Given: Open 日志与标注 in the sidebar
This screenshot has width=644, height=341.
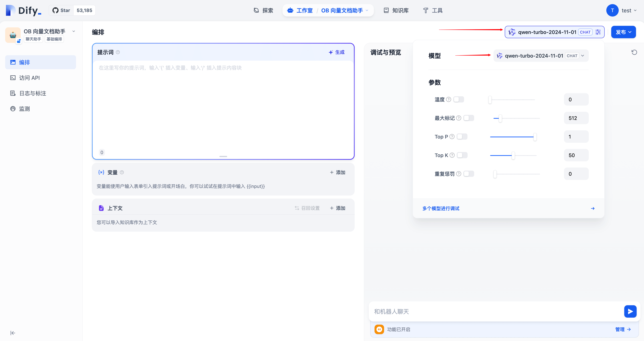Looking at the screenshot, I should click(41, 93).
